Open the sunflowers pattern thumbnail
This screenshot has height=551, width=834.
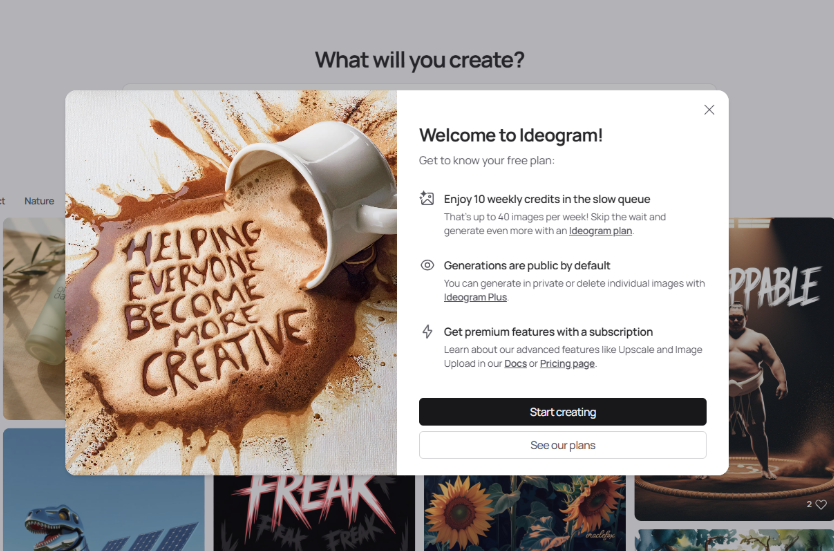(524, 513)
